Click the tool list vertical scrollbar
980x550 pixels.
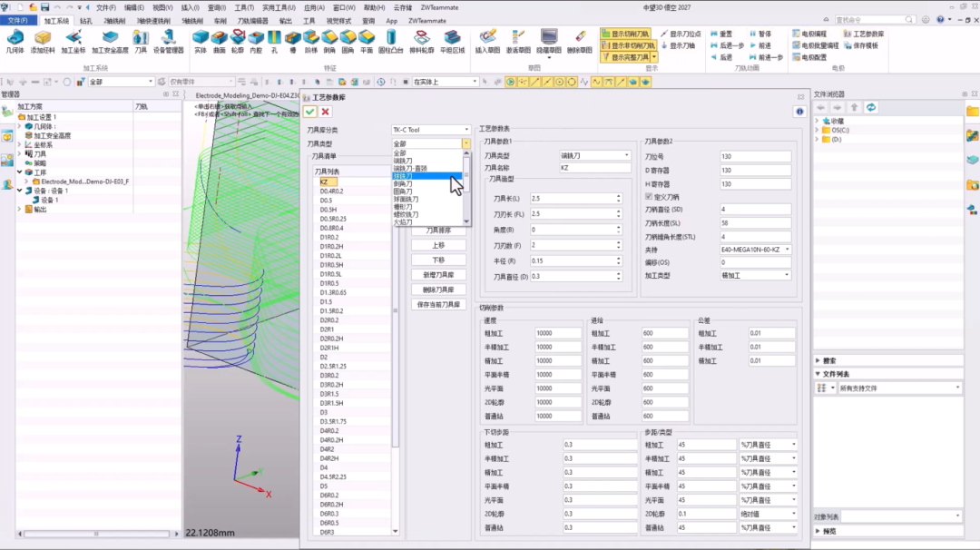click(395, 312)
